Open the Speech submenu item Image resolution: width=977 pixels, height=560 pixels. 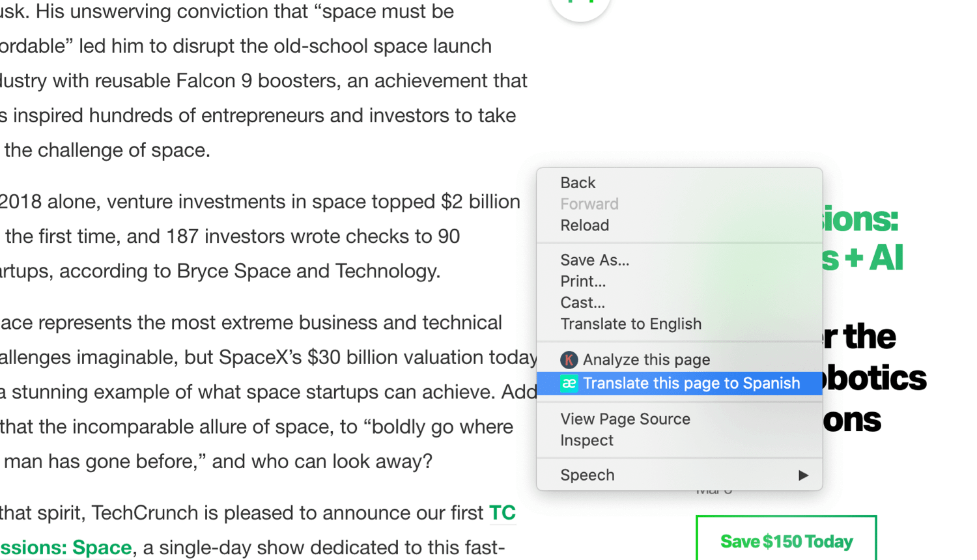679,475
